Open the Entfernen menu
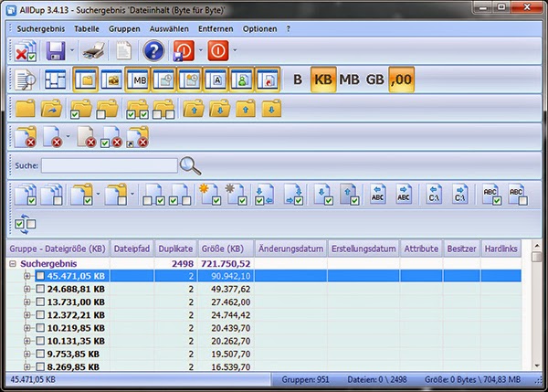This screenshot has height=392, width=548. pos(216,28)
